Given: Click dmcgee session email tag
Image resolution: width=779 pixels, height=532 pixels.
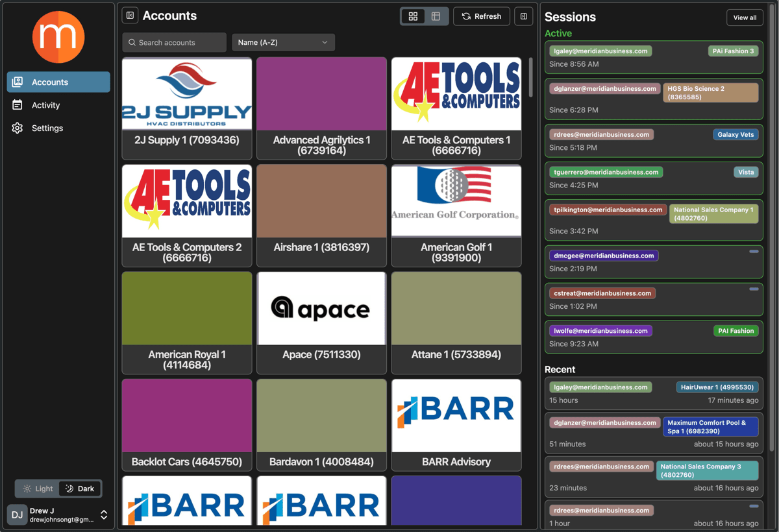Looking at the screenshot, I should (x=604, y=256).
